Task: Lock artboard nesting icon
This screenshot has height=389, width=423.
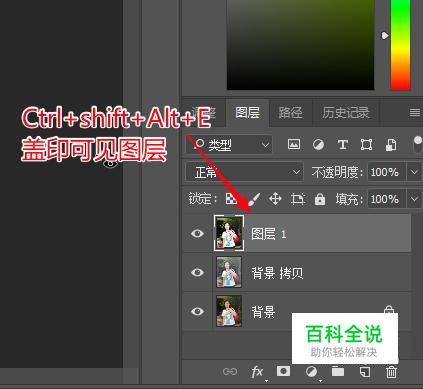Action: (298, 199)
